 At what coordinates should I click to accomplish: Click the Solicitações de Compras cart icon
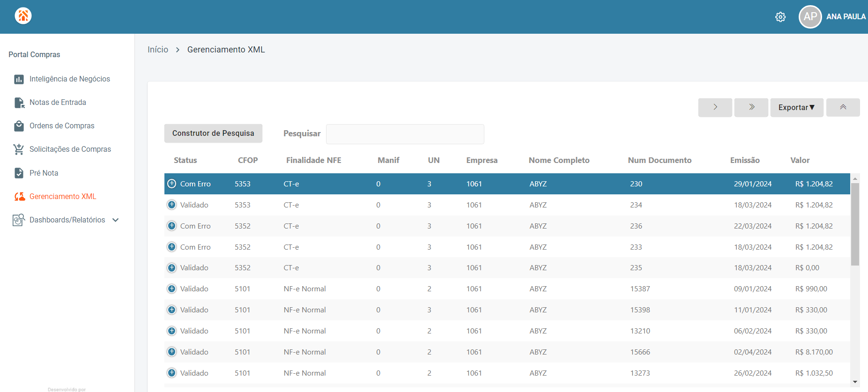(x=19, y=149)
